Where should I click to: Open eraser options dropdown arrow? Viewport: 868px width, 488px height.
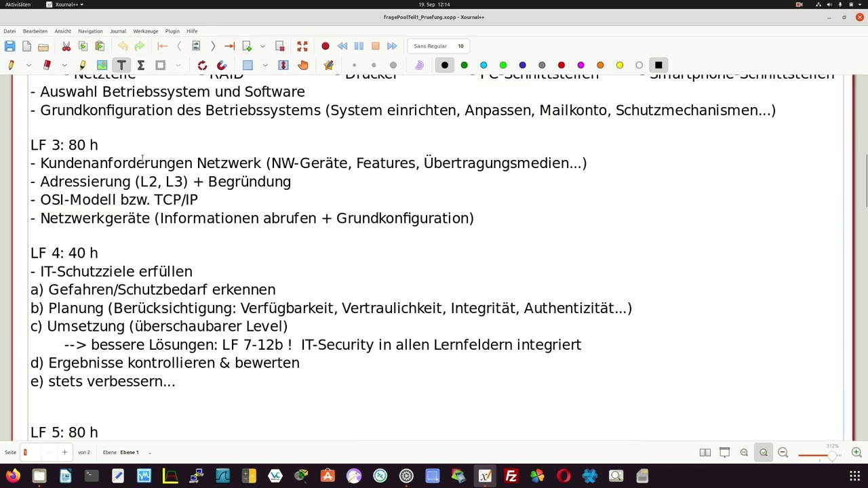click(64, 65)
